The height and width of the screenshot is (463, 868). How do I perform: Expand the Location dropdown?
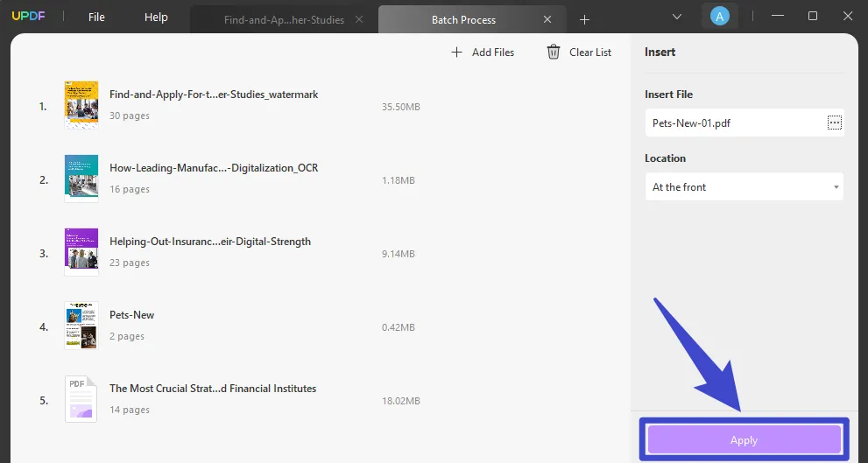click(x=744, y=187)
